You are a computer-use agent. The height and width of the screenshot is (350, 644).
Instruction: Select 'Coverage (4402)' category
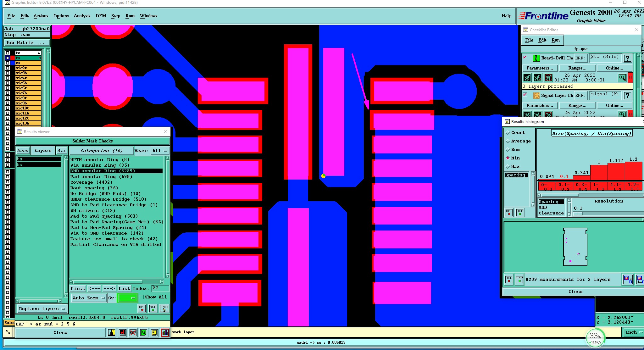click(x=91, y=182)
